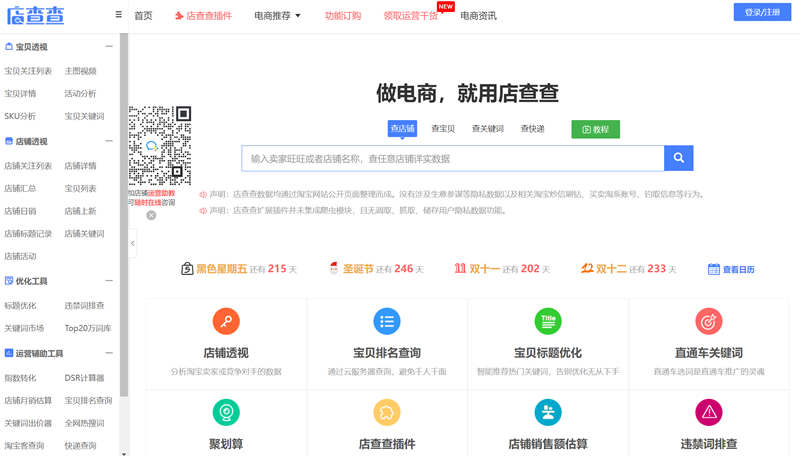Switch to the 查宝贝 search tab
The width and height of the screenshot is (800, 456).
pyautogui.click(x=443, y=129)
